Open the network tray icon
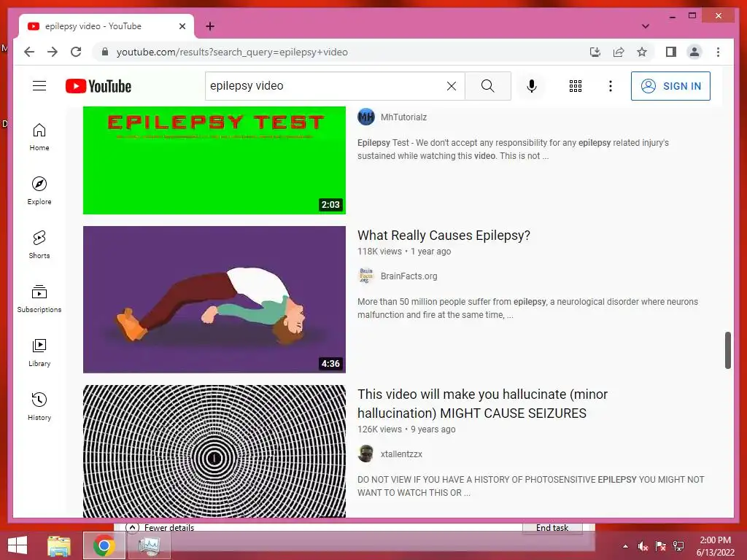The width and height of the screenshot is (747, 560). pyautogui.click(x=678, y=546)
